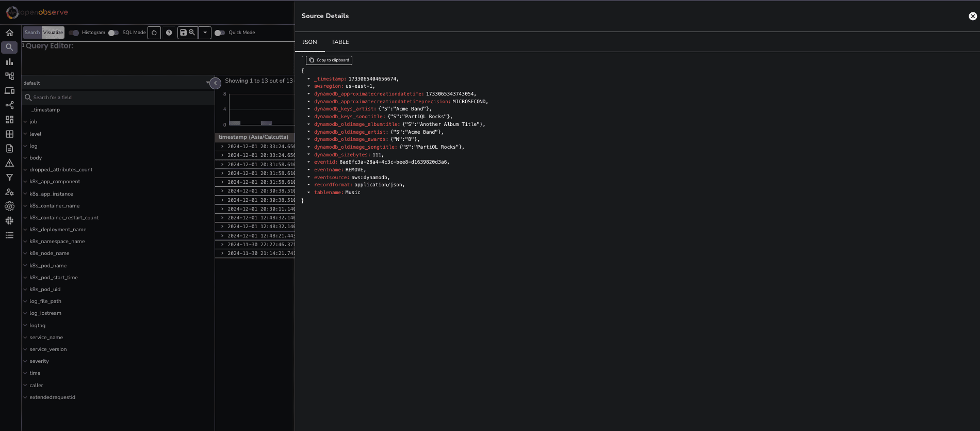Turn on Quick Mode toggle
The width and height of the screenshot is (980, 431).
tap(220, 33)
